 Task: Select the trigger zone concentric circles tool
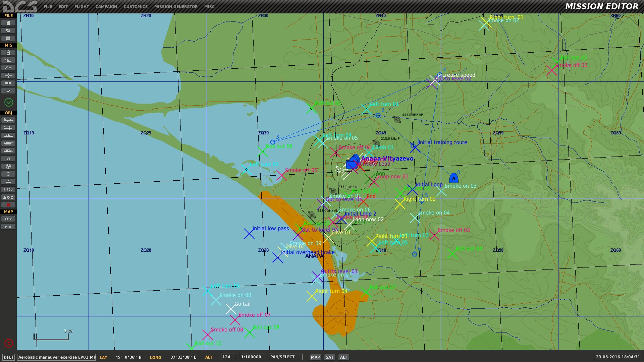click(8, 166)
